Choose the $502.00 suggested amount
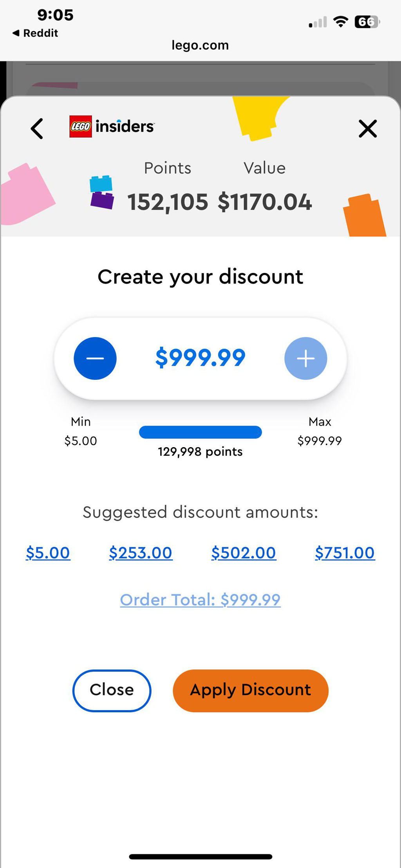This screenshot has height=868, width=401. (244, 553)
